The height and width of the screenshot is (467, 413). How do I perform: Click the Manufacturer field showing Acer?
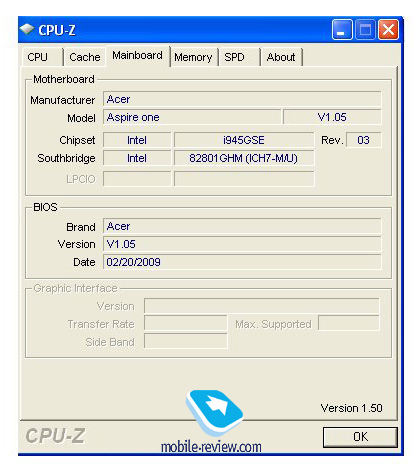(242, 99)
